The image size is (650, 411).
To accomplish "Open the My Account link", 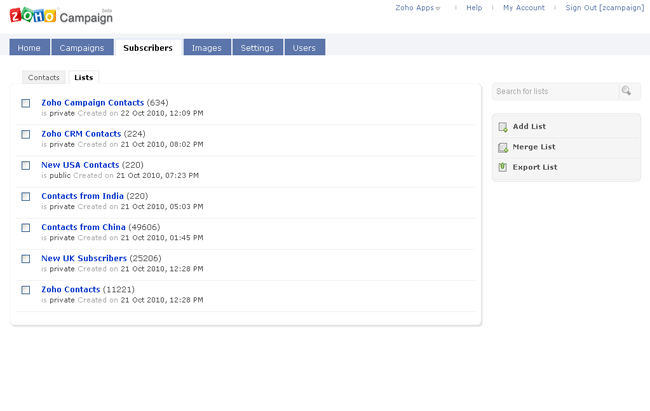I will [523, 8].
